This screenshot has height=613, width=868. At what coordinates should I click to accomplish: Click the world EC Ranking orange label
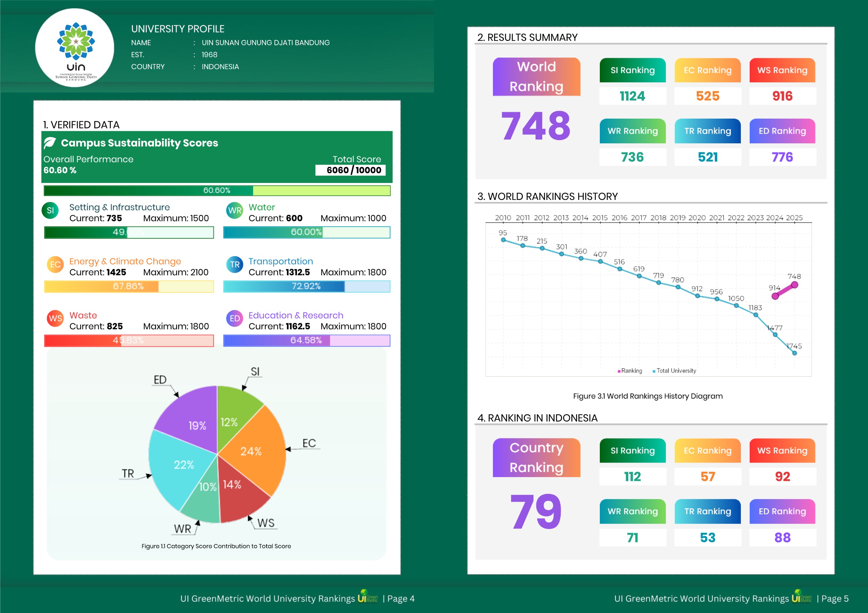coord(707,70)
